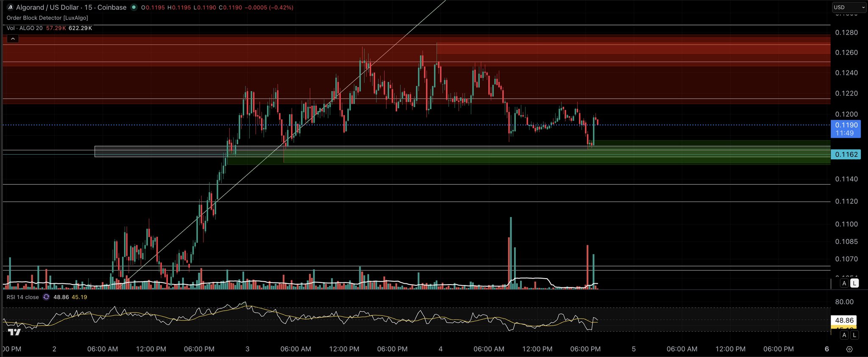Click the 0.1200 price scale label
The height and width of the screenshot is (357, 868).
click(x=846, y=114)
